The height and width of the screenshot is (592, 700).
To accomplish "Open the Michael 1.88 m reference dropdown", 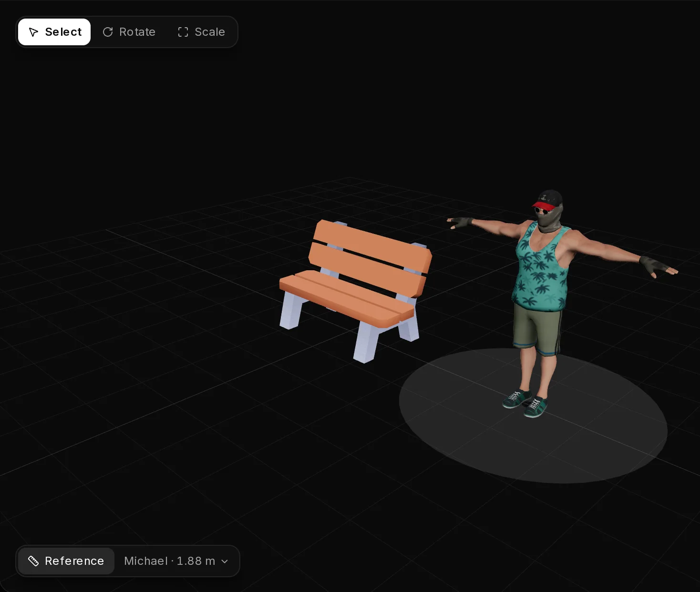I will (176, 561).
